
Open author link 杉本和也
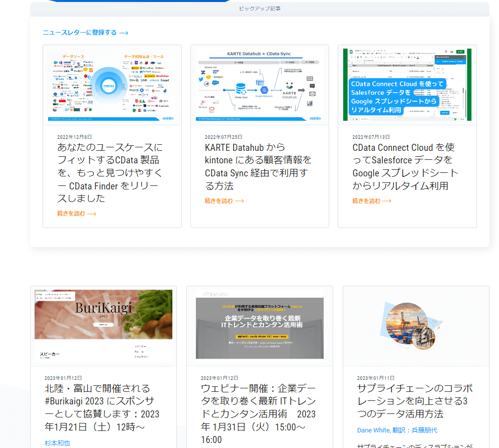pos(57,443)
